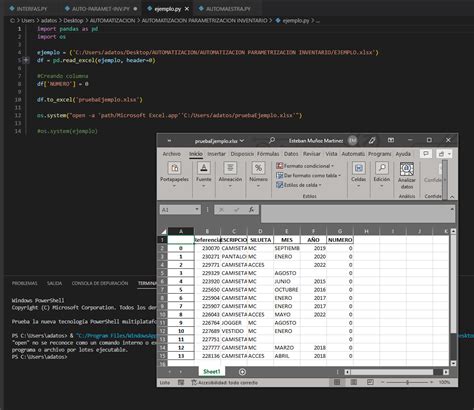Open the Fórmulas ribbon tab
This screenshot has width=474, height=410.
click(x=268, y=154)
